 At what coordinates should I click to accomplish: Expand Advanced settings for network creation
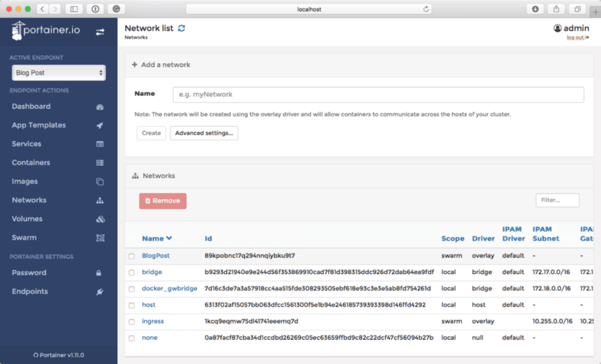coord(204,133)
